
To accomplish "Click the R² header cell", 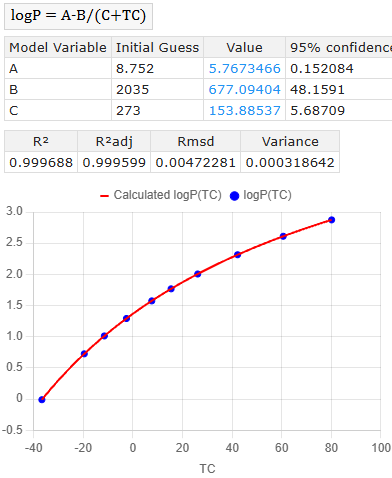I will point(41,142).
